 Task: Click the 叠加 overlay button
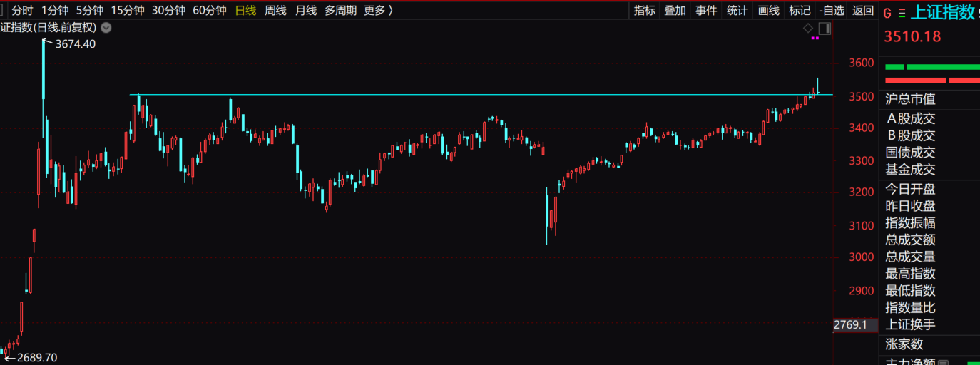click(675, 10)
